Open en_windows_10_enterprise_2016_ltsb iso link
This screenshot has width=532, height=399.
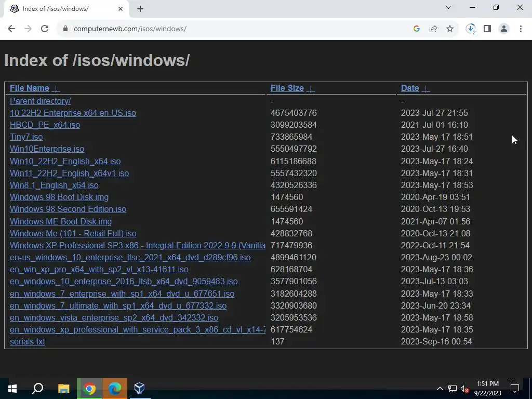pos(124,281)
